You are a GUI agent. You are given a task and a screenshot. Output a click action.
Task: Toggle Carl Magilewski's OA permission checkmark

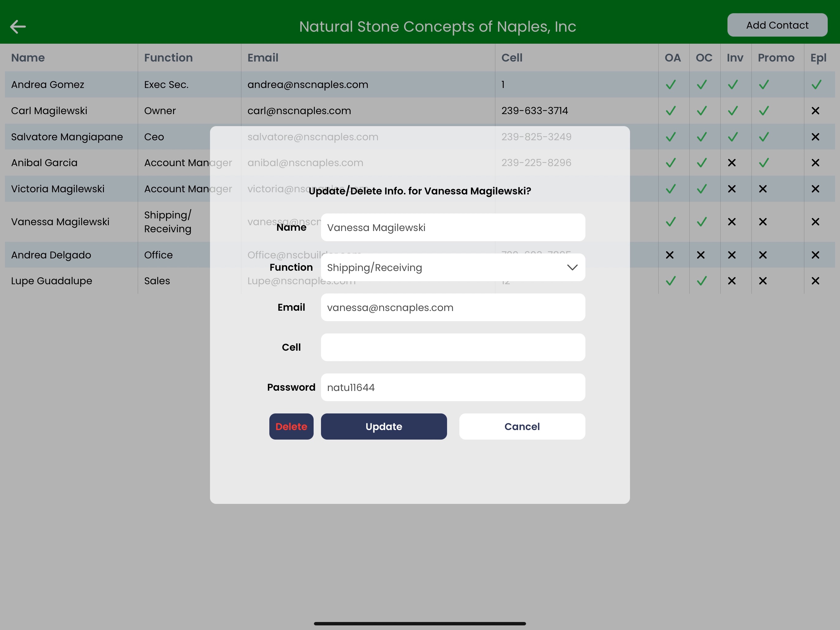[671, 110]
